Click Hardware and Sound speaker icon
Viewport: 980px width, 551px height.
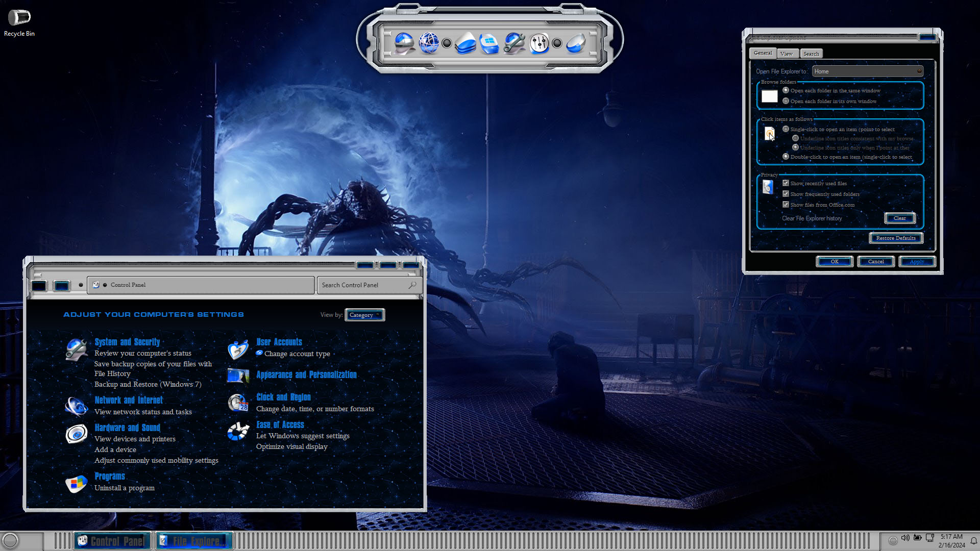pos(77,434)
